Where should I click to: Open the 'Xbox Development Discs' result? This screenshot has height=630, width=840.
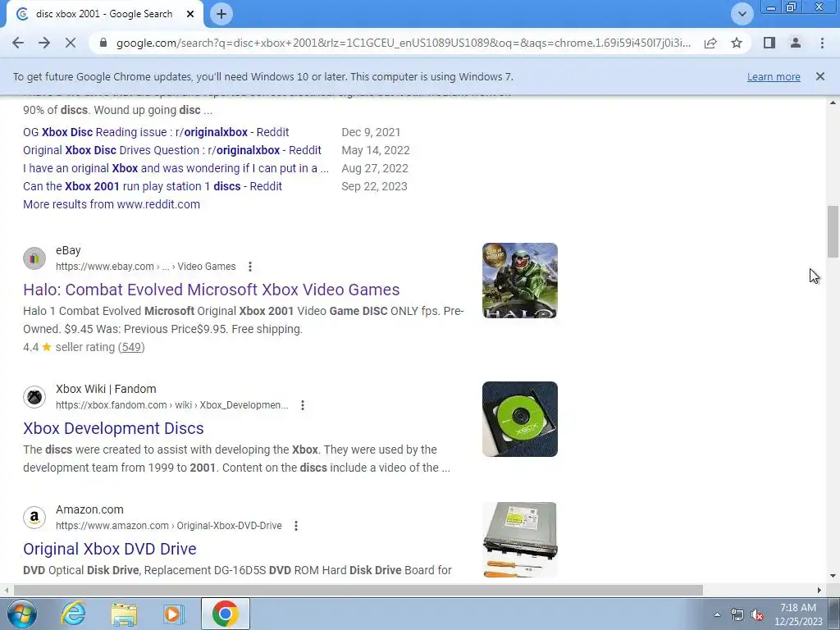pyautogui.click(x=113, y=428)
